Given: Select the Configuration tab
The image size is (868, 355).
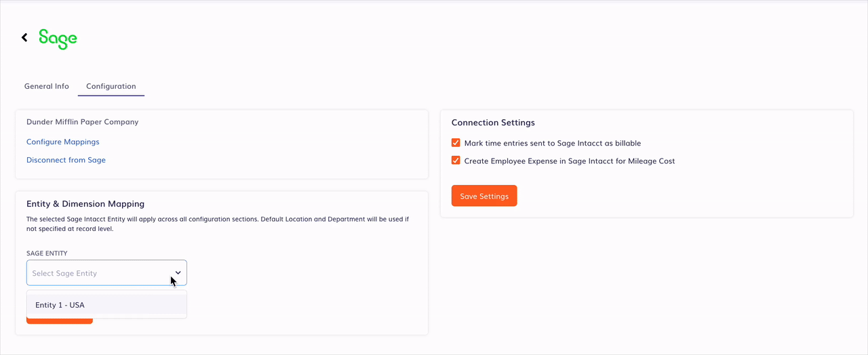Looking at the screenshot, I should point(111,86).
